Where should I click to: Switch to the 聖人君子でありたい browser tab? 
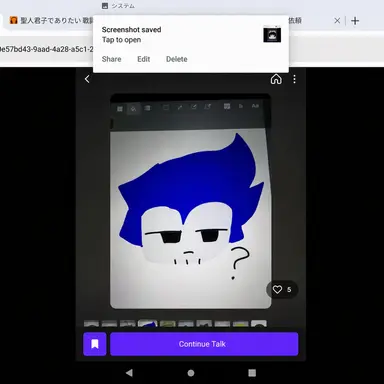(x=52, y=20)
